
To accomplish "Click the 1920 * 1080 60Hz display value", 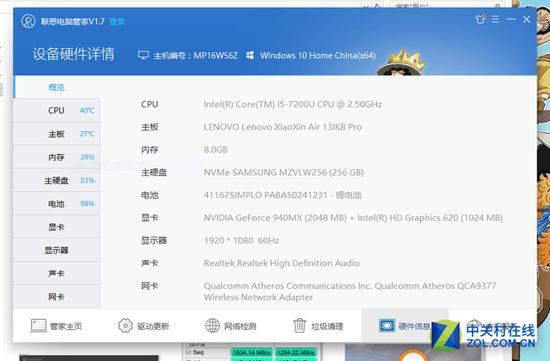I will coord(241,240).
